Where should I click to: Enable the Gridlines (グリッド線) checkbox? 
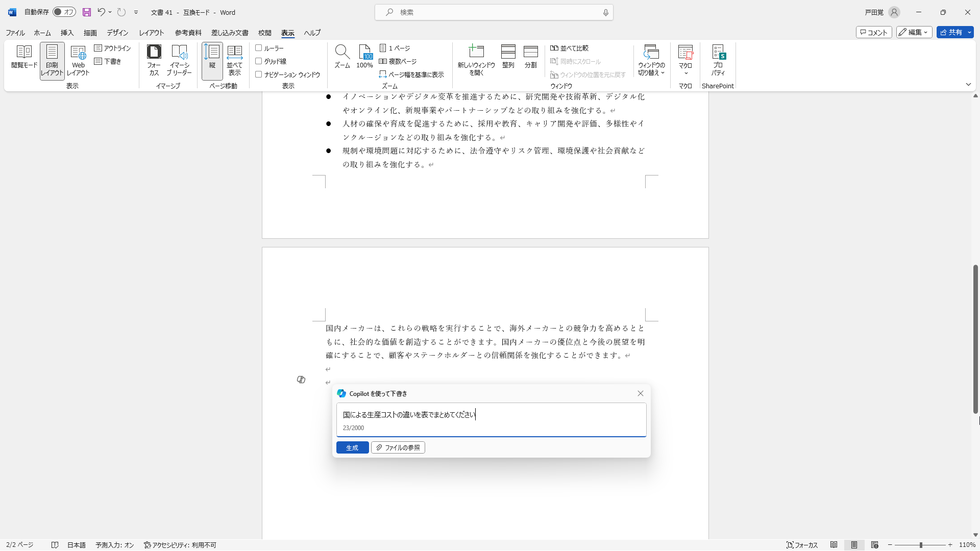(259, 61)
